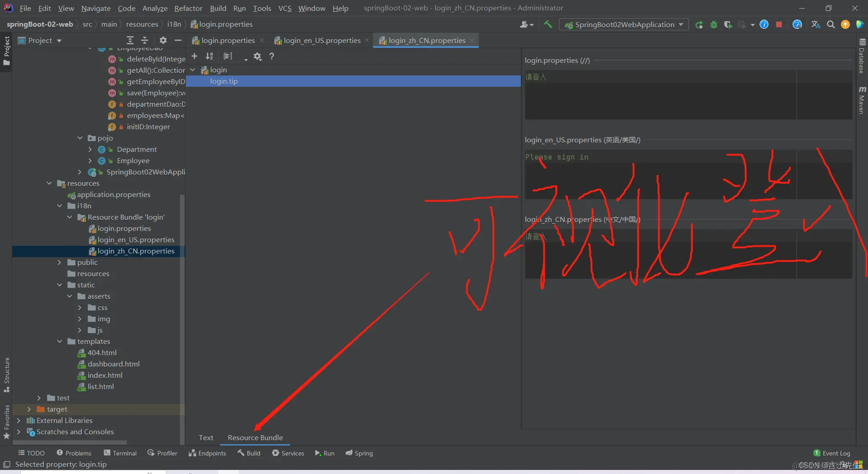Open Project panel options gear
This screenshot has height=474, width=868.
click(163, 40)
